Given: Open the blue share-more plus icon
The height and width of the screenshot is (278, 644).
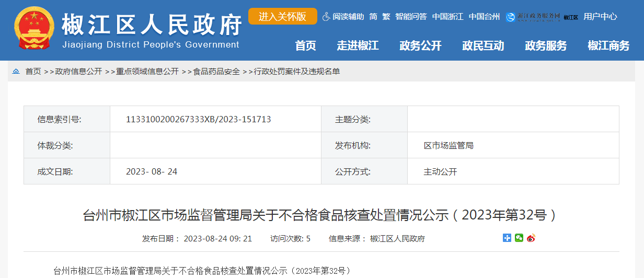Looking at the screenshot, I should 507,238.
